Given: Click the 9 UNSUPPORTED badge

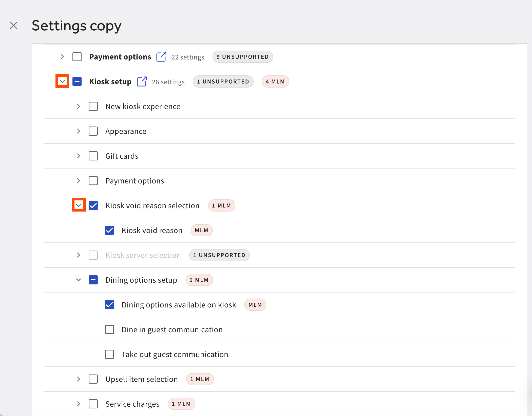Looking at the screenshot, I should tap(242, 57).
